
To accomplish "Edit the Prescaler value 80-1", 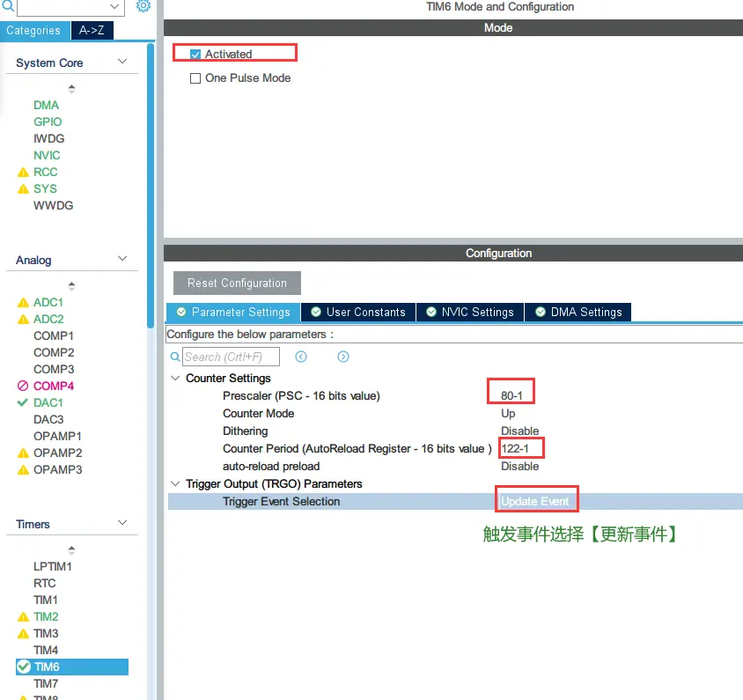I will 512,395.
